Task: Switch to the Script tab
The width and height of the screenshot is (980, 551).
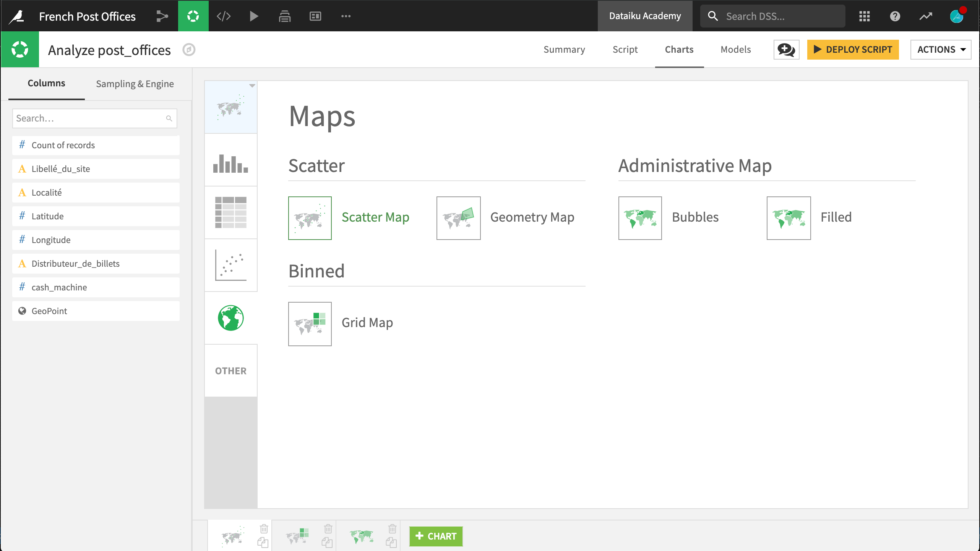Action: pyautogui.click(x=625, y=49)
